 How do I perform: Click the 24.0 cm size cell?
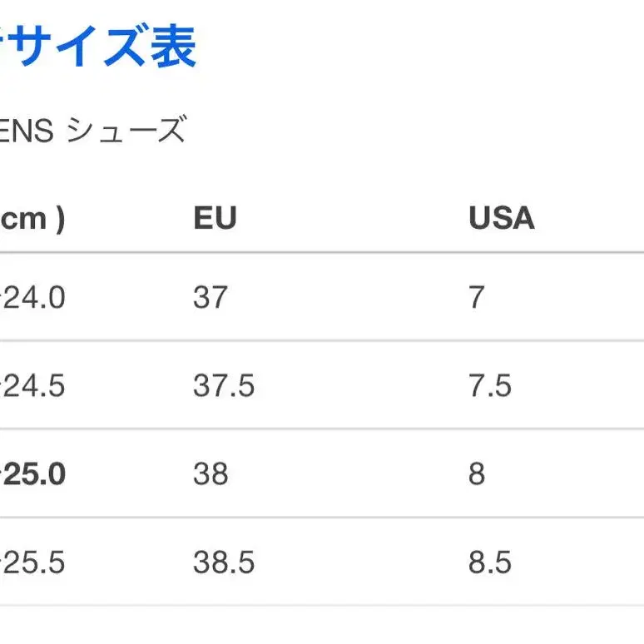pyautogui.click(x=33, y=297)
